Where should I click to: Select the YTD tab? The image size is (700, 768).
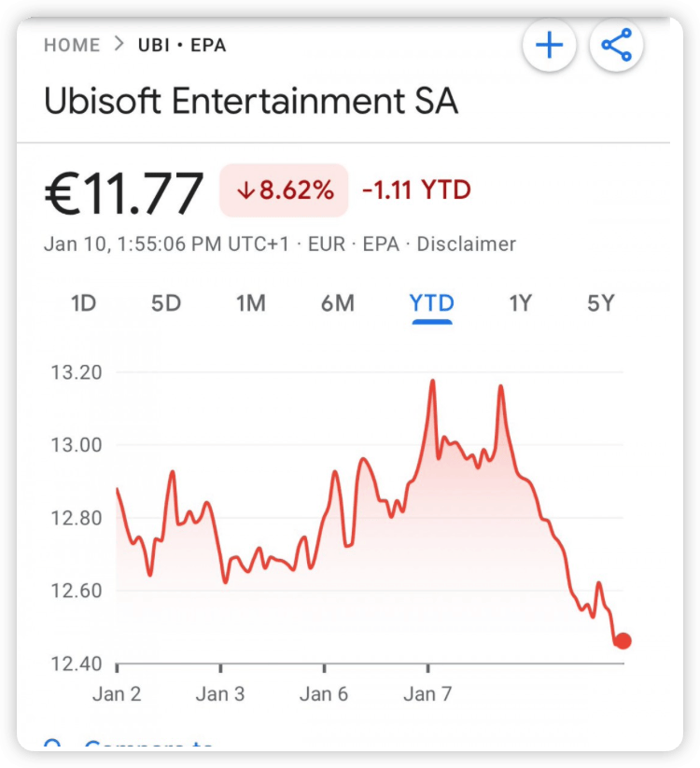point(431,303)
